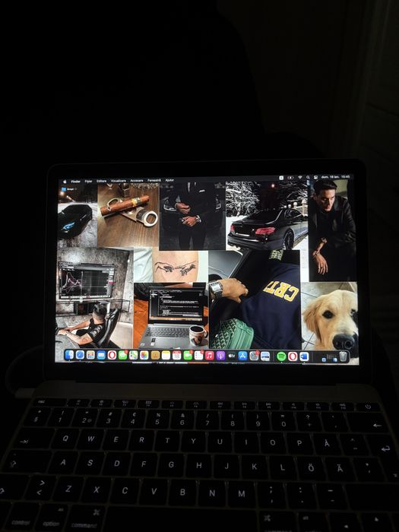399x532 pixels.
Task: Open Reminders in the dock
Action: coord(198,355)
